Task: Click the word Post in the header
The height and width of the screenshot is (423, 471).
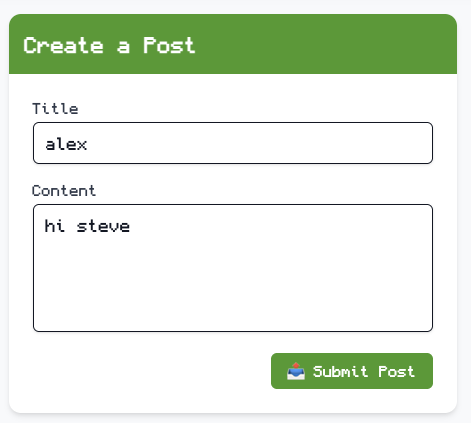Action: [169, 45]
